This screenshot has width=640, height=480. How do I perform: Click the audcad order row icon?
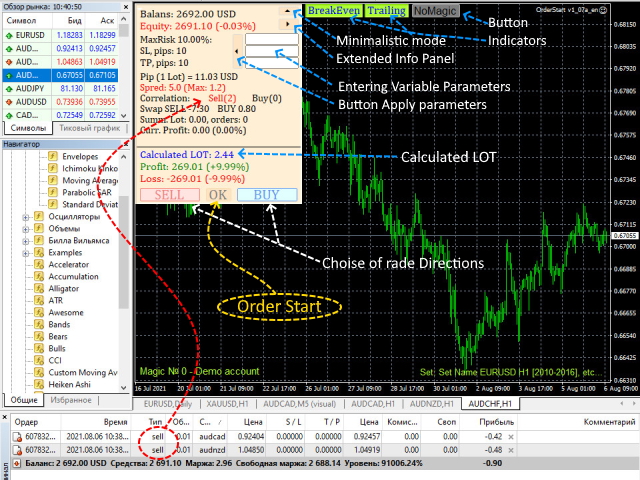tap(17, 437)
